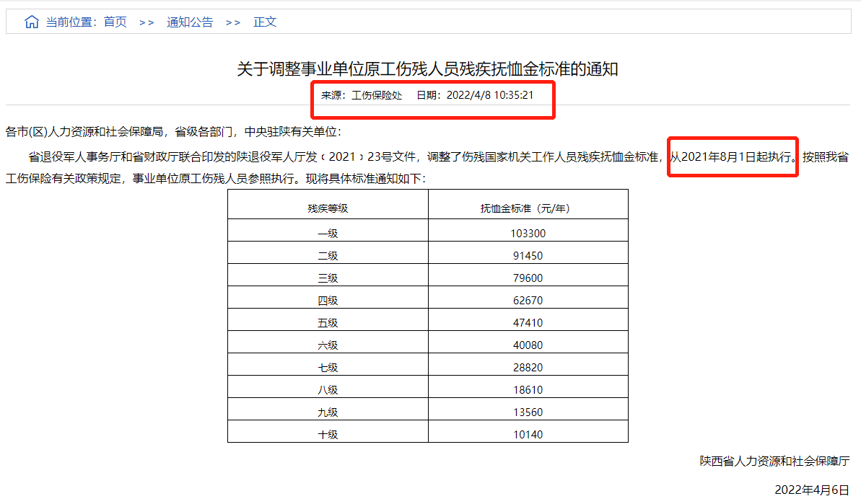Click the notice title 关于调整事业单位原工伤残人员残疾抚恤金标准的通知
This screenshot has height=504, width=861.
click(x=428, y=69)
